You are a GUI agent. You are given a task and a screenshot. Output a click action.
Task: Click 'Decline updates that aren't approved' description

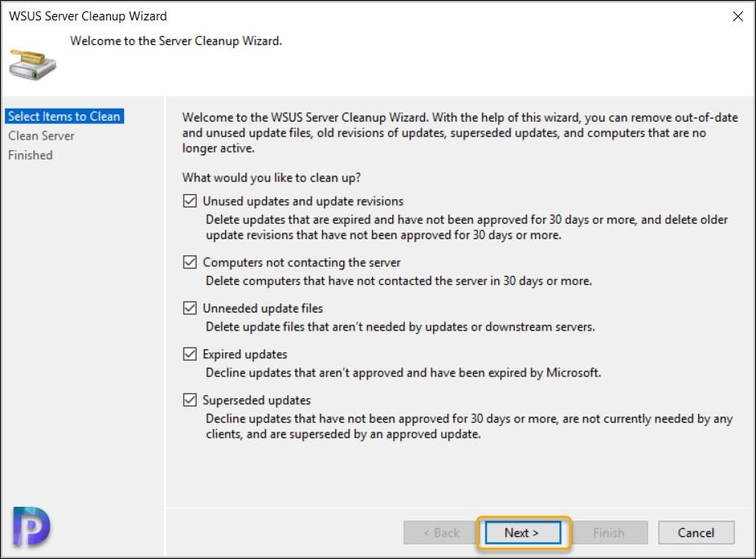point(403,372)
